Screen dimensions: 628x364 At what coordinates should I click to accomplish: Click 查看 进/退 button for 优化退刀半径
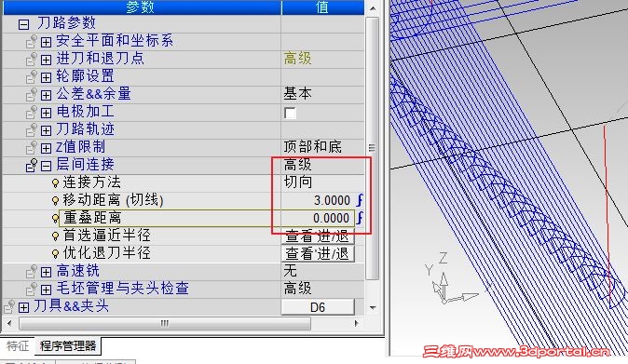tap(318, 253)
